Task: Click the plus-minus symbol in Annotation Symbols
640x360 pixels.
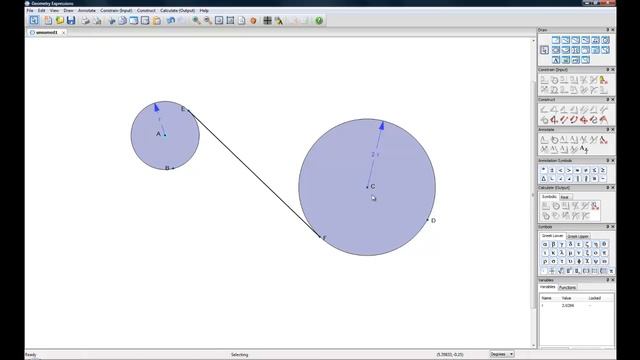Action: tap(552, 170)
